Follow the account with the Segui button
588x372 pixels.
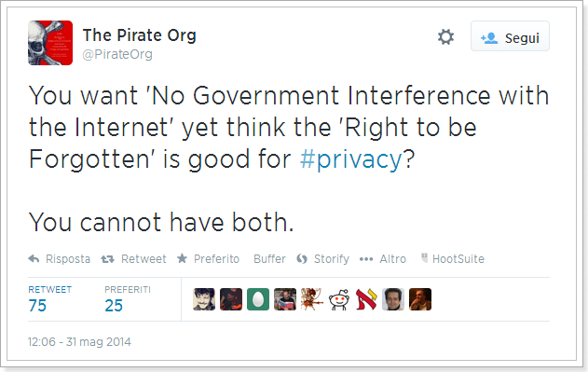(510, 36)
